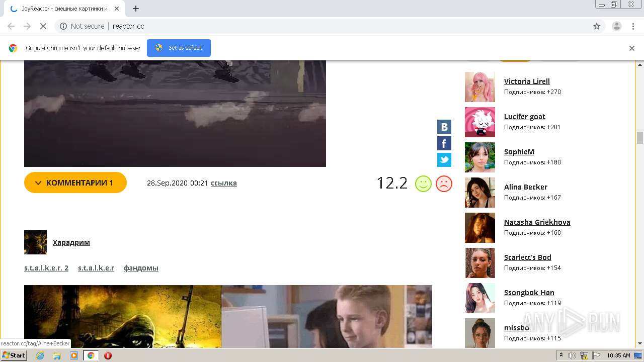
Task: Expand КОММЕНТАРИИ 1 comments button
Action: coord(75,183)
